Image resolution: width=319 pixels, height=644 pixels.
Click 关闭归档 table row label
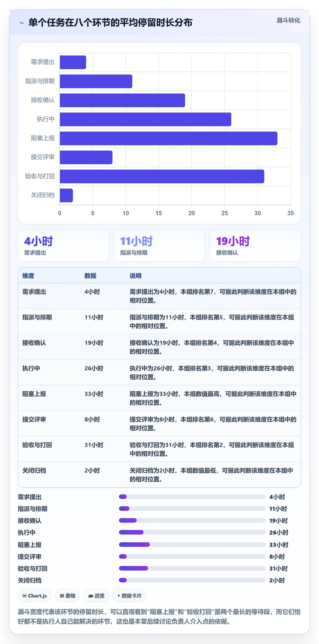click(x=34, y=470)
